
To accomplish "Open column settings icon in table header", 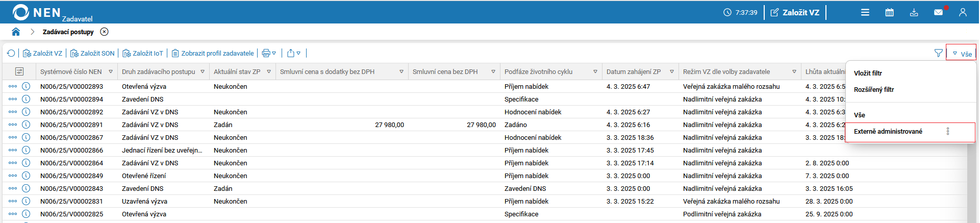I will [x=19, y=71].
